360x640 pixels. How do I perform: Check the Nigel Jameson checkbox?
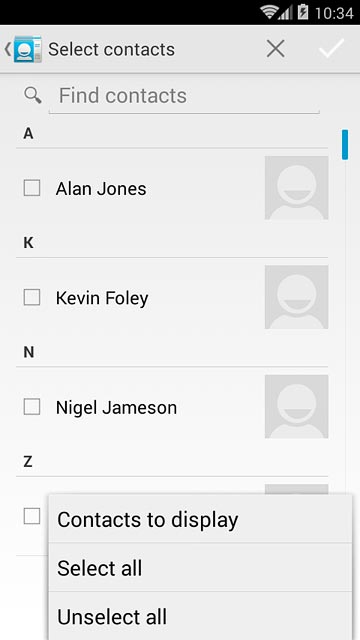point(32,407)
